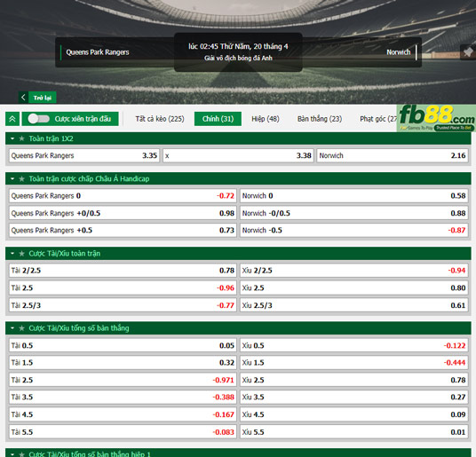Select total goals Tài 2.5 at -0.971

click(123, 380)
